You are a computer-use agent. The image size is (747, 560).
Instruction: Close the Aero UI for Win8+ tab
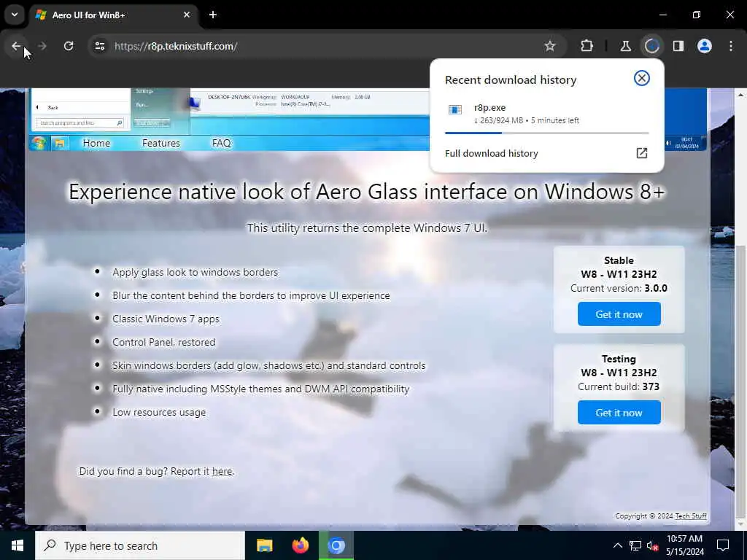(187, 15)
